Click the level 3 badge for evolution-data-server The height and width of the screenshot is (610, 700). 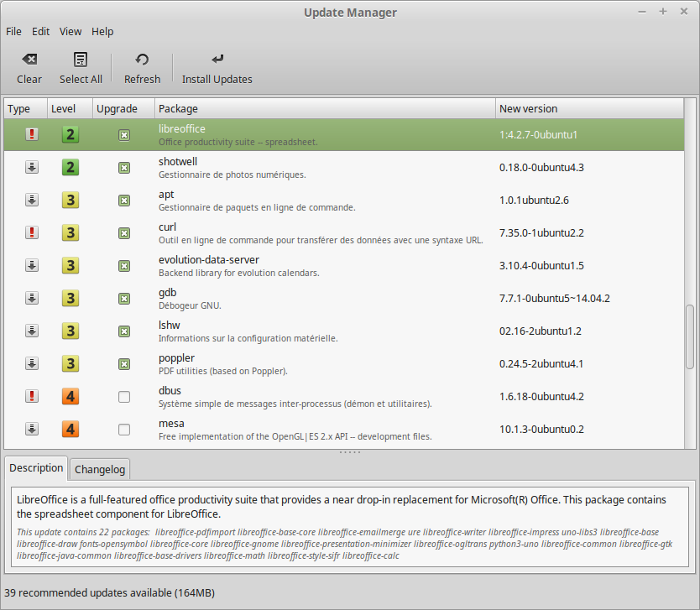tap(71, 265)
